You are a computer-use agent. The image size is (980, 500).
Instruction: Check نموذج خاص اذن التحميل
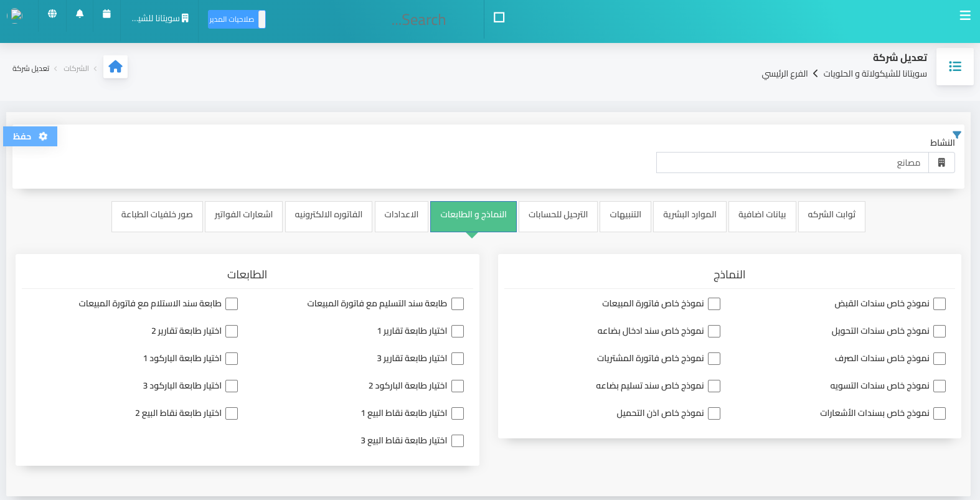(714, 413)
